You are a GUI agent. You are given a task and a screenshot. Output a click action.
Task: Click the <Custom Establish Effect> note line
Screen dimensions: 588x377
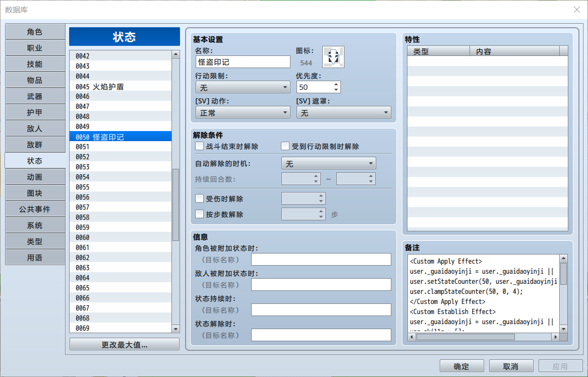click(x=453, y=311)
